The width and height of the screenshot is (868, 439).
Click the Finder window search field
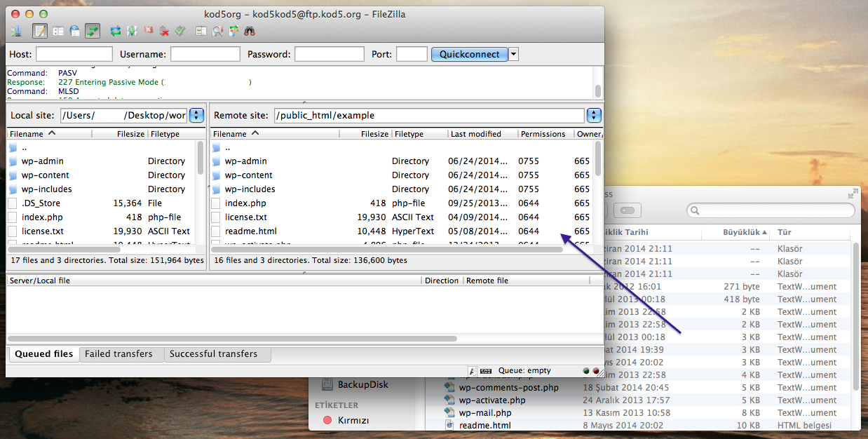click(771, 210)
